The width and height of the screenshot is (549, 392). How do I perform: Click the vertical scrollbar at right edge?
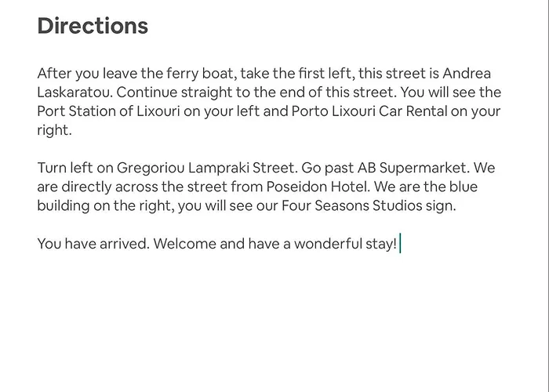tap(545, 196)
